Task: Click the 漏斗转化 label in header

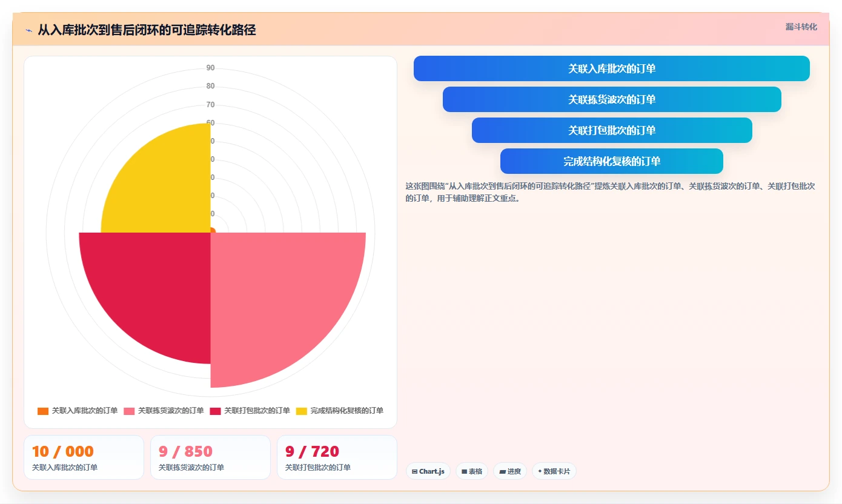Action: tap(801, 27)
